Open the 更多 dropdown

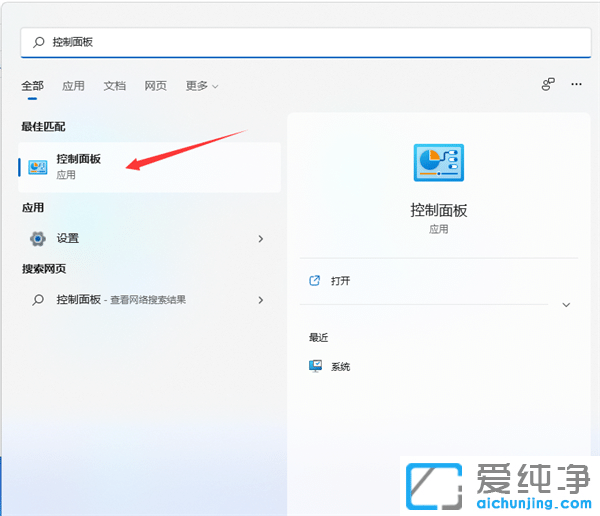tap(202, 86)
